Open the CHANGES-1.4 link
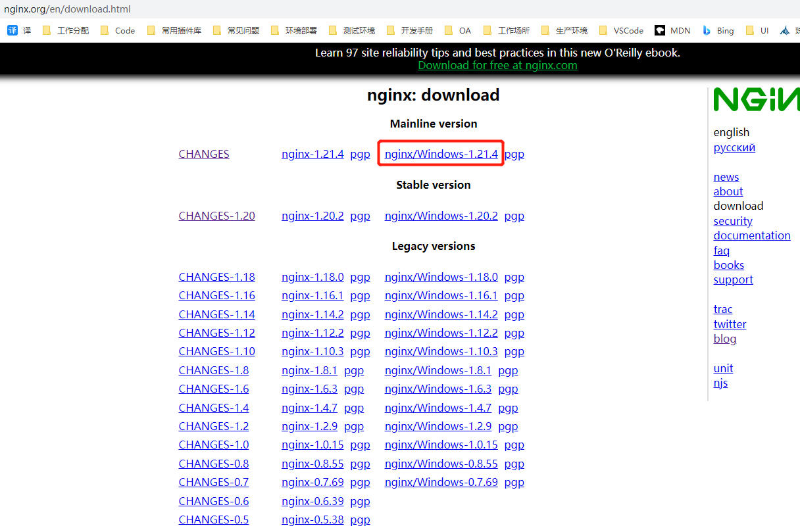 (x=214, y=408)
